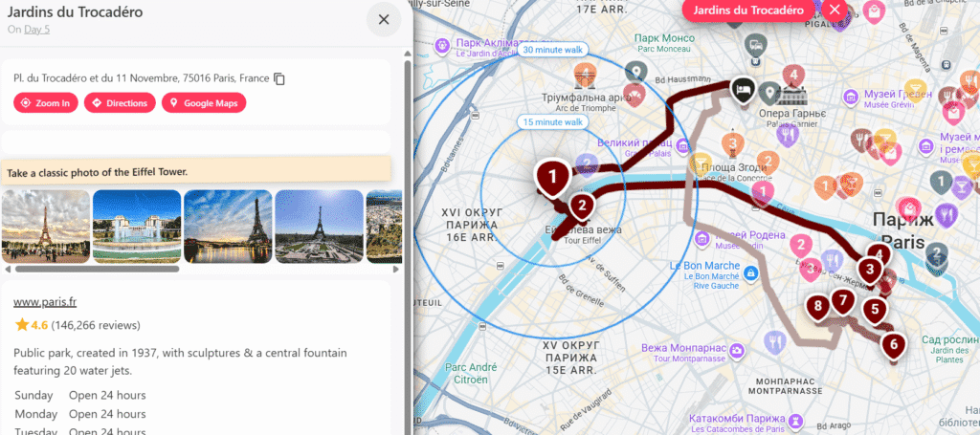Open the first Eiffel Tower photo thumbnail
Viewport: 980px width, 435px height.
coord(46,227)
